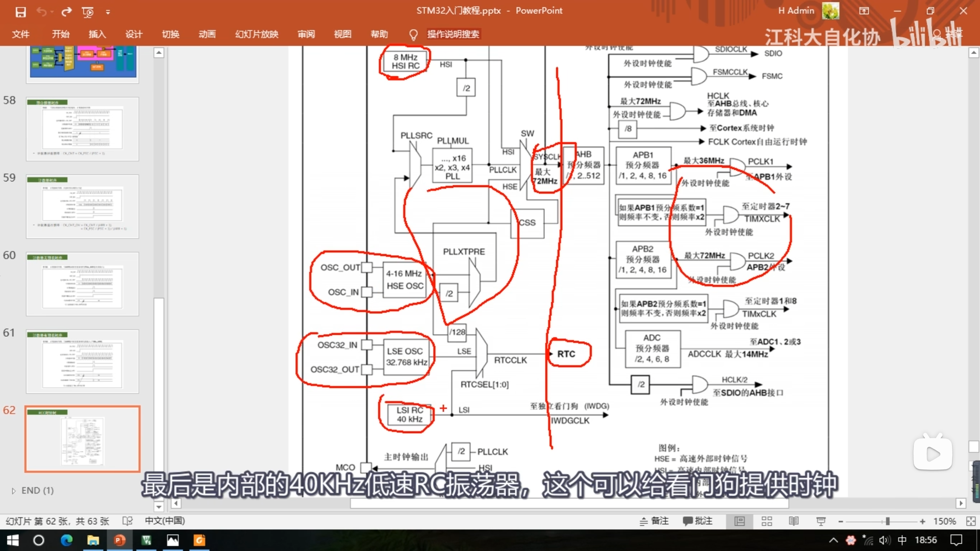The height and width of the screenshot is (551, 980).
Task: Open Slide Sorter view icon
Action: pos(766,521)
